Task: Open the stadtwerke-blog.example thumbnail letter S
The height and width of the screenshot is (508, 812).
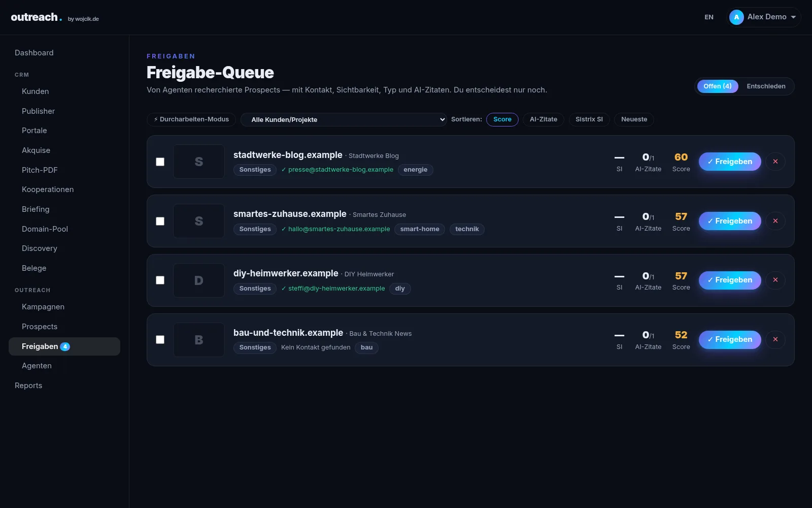Action: pos(199,162)
